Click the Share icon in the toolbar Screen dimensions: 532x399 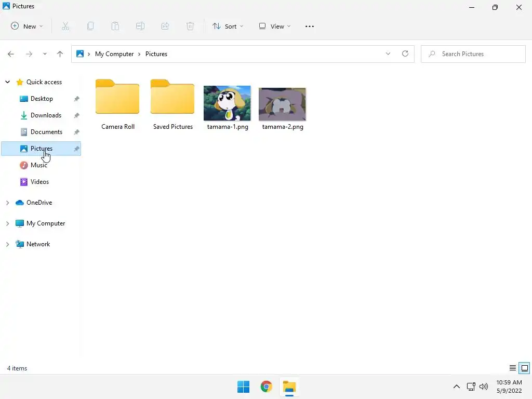coord(165,26)
